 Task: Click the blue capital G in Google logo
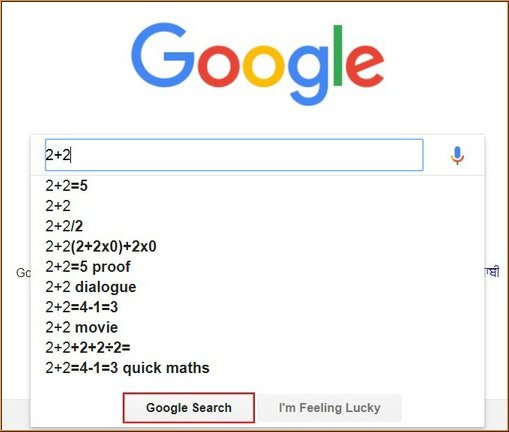pos(162,55)
